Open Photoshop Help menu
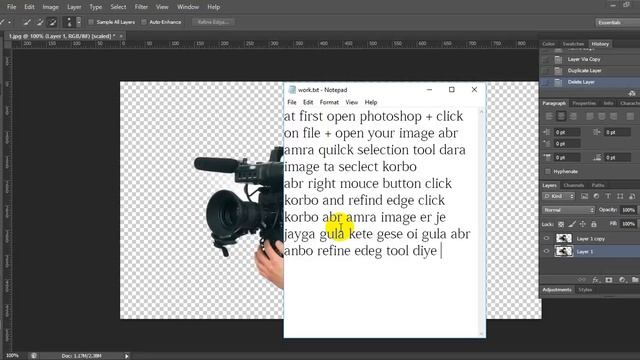The height and width of the screenshot is (360, 640). coord(213,7)
